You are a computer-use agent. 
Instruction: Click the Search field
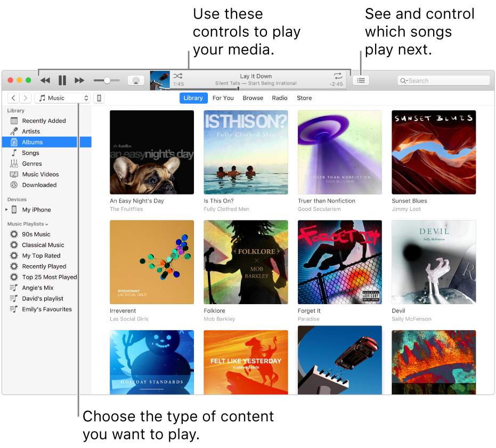(443, 80)
